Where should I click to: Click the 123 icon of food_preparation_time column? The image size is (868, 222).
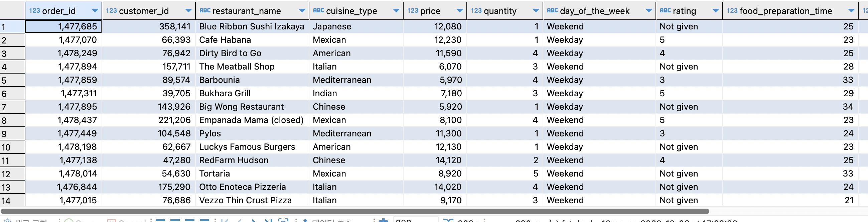pyautogui.click(x=732, y=11)
